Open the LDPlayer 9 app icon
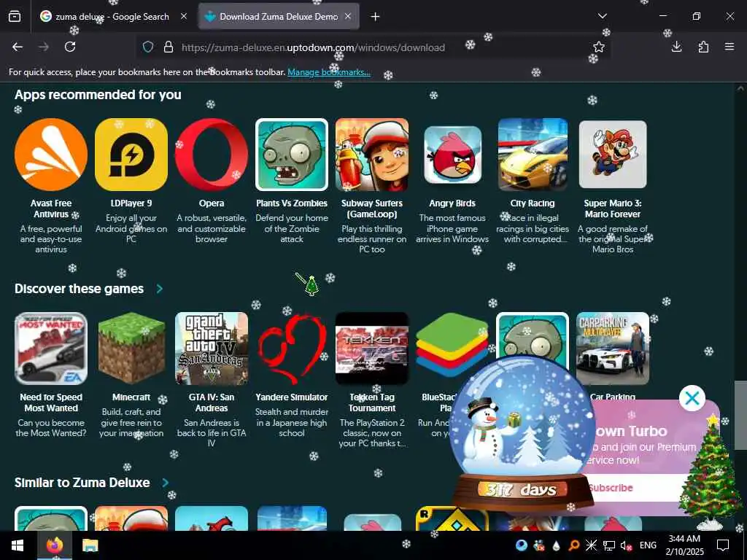 pos(131,155)
